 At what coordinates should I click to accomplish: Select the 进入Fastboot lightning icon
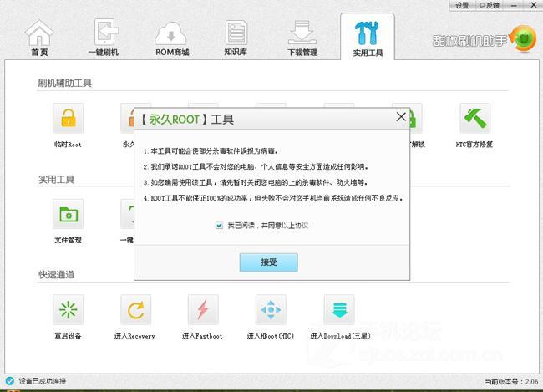(x=203, y=310)
